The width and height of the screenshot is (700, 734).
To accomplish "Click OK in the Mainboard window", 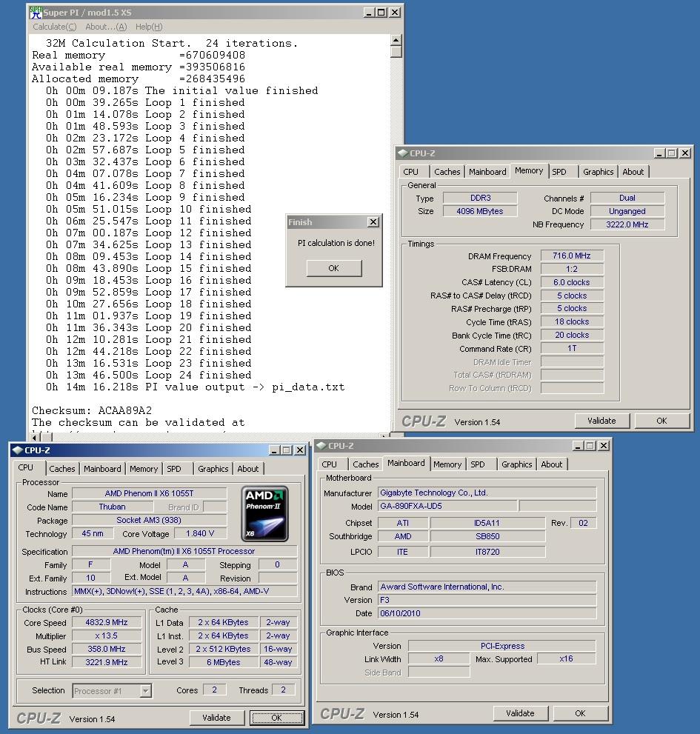I will (580, 713).
